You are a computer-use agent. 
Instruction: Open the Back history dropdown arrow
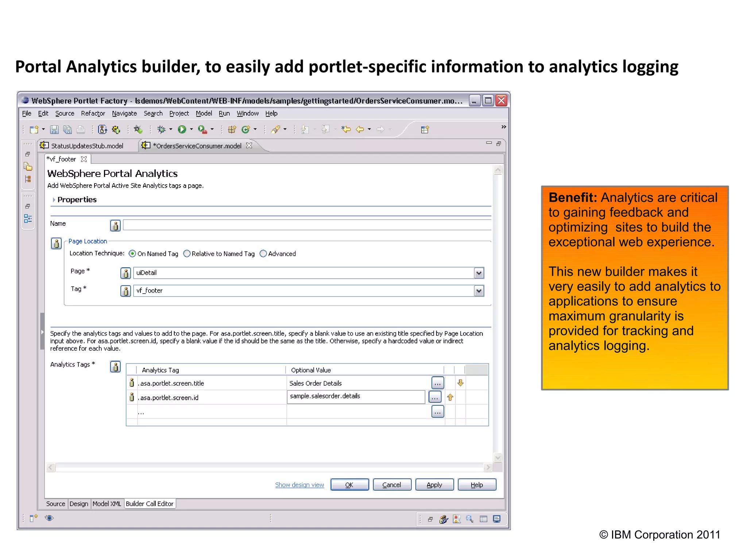369,130
